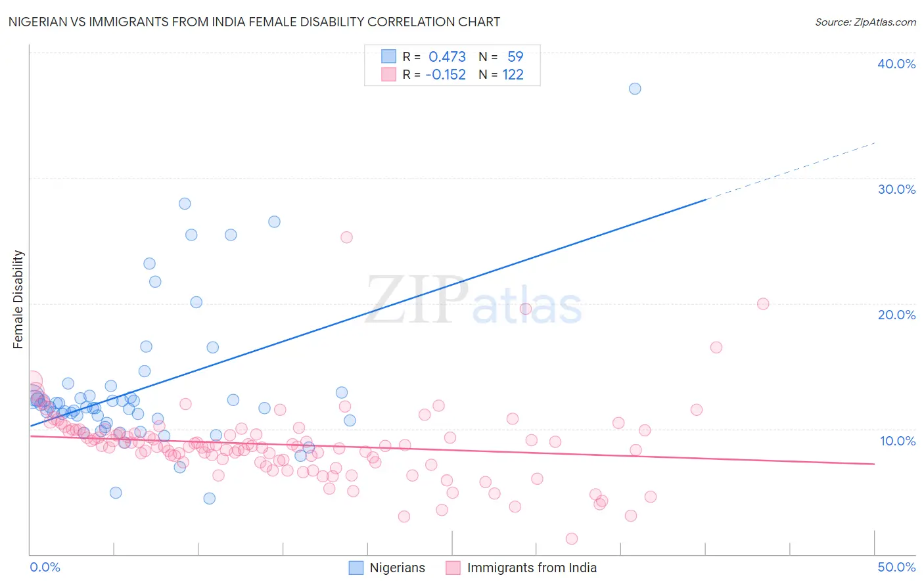Select the pink outlier point near 25%
Screen dimensions: 924x586
pos(346,237)
